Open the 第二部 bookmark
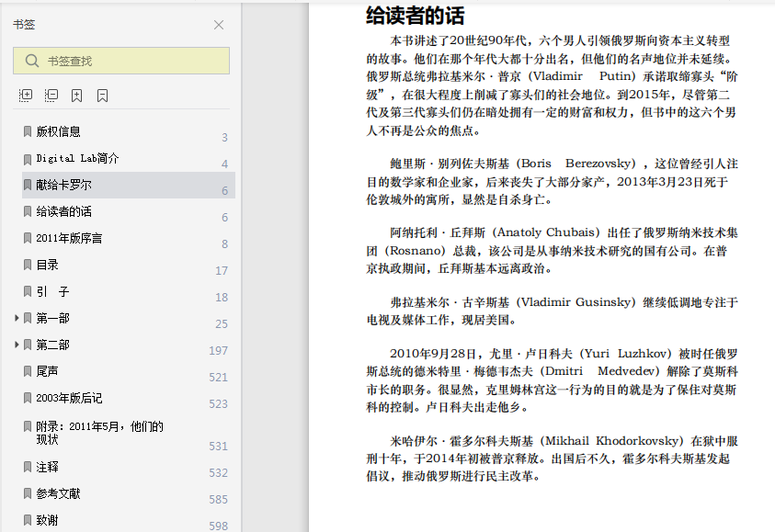This screenshot has height=532, width=775. click(53, 345)
